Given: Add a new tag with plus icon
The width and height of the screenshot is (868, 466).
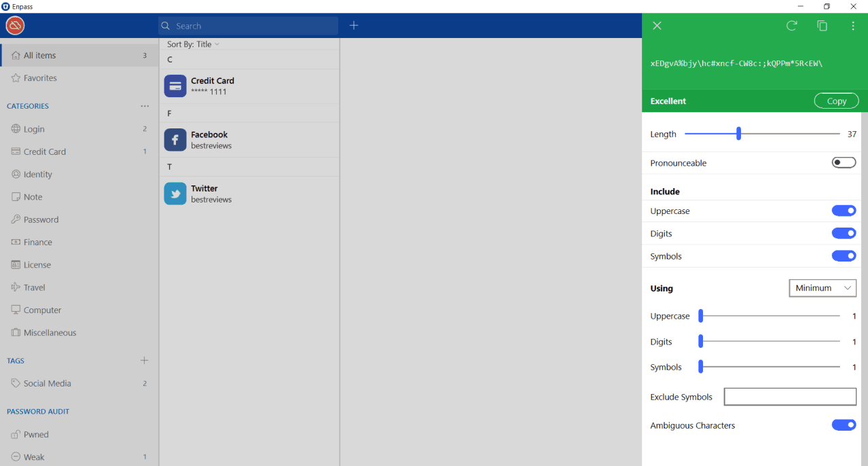Looking at the screenshot, I should pos(144,361).
